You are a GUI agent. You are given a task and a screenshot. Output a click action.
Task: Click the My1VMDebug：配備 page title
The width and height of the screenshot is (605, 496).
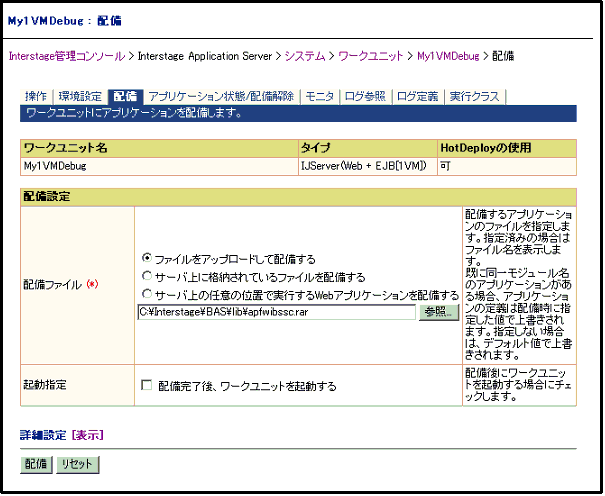[x=64, y=21]
